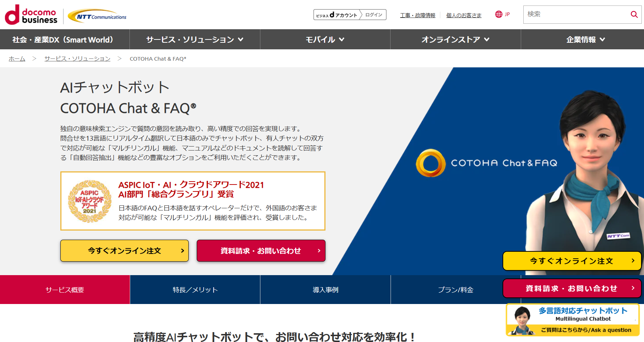Screen dimensions: 644x342
Task: Expand the サービス・ソリューション menu
Action: point(195,39)
